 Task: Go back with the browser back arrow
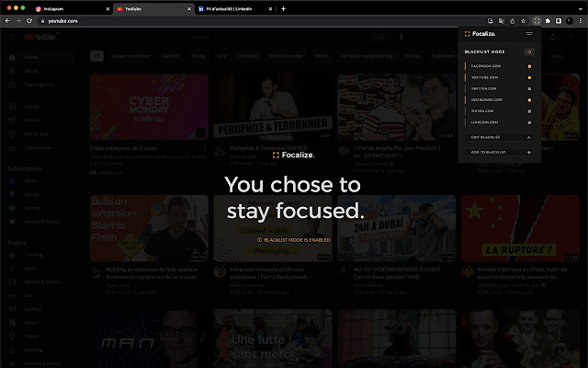[x=7, y=21]
